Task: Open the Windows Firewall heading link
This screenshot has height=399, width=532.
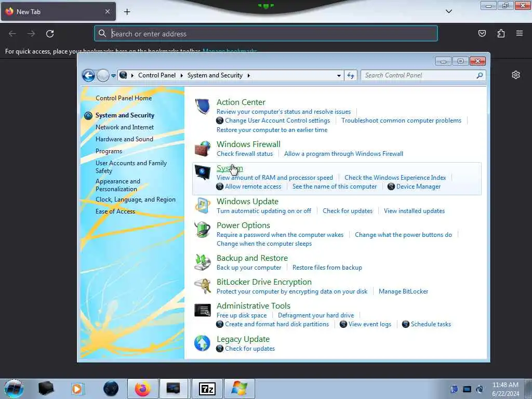Action: [x=248, y=144]
